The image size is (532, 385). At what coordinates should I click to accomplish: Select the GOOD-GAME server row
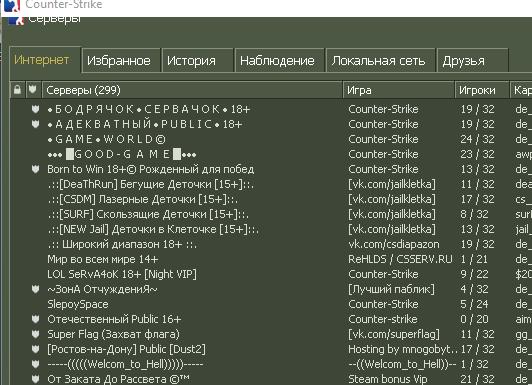coord(122,154)
